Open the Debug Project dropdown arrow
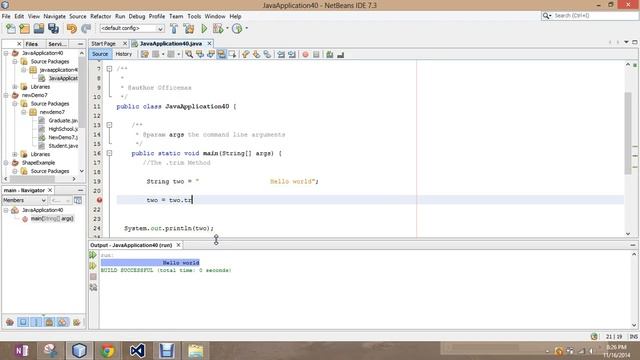The image size is (640, 360). click(x=227, y=29)
